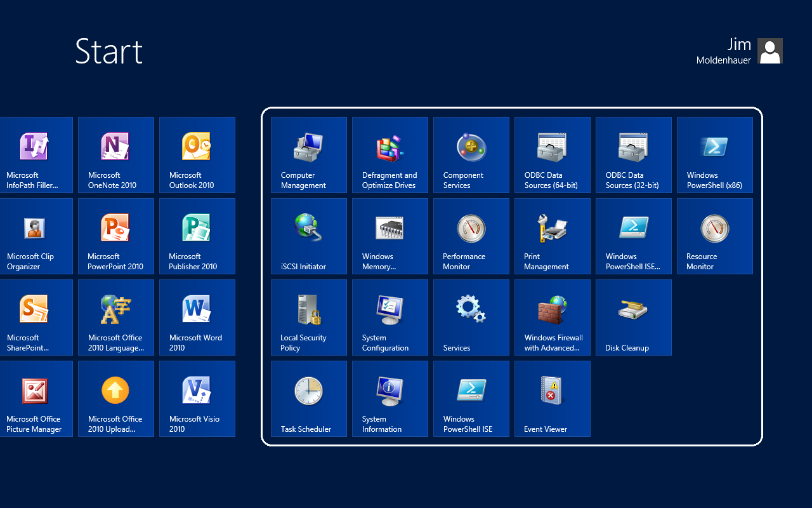812x508 pixels.
Task: Launch System Configuration
Action: click(390, 317)
